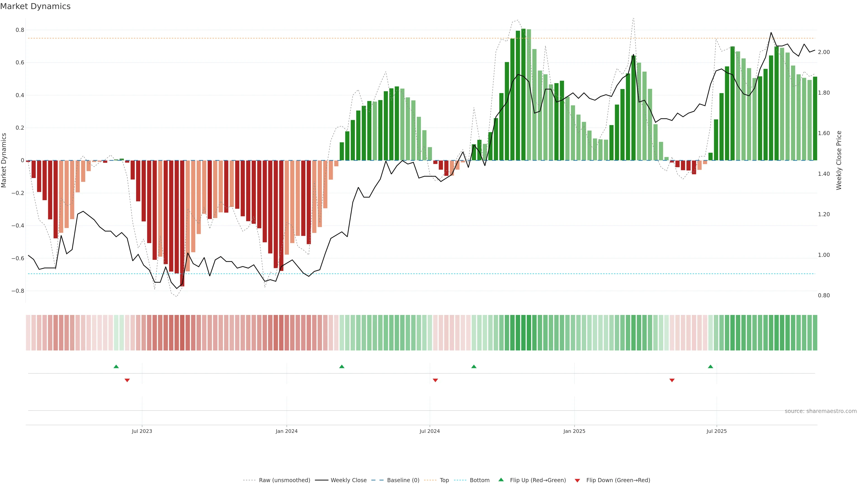
Task: Click the Flip Up marker after Jul 2024
Action: pyautogui.click(x=474, y=366)
